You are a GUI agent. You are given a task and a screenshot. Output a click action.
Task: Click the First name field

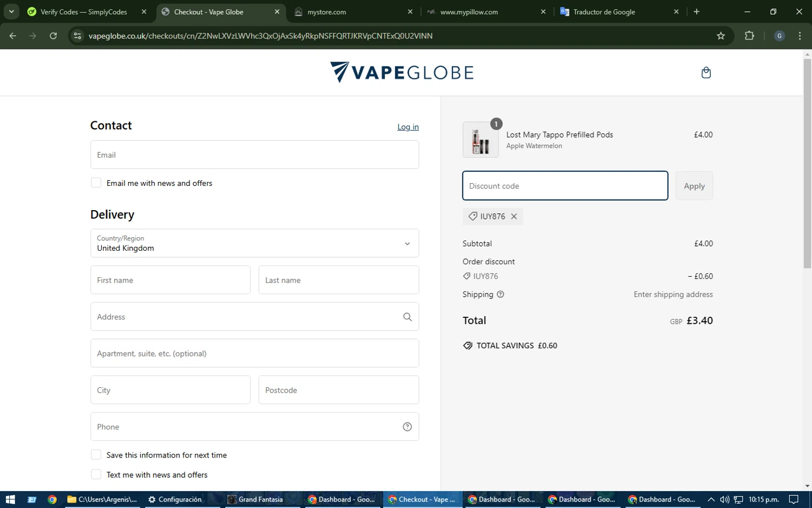coord(171,280)
